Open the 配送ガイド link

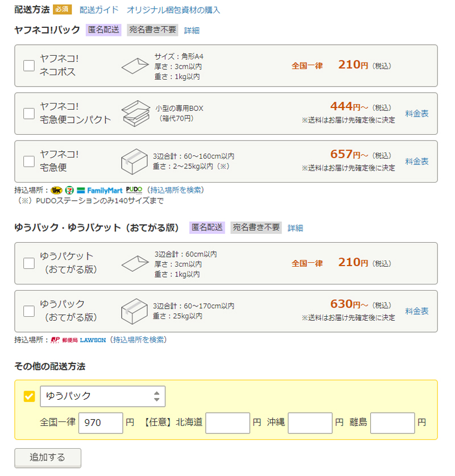tap(99, 10)
